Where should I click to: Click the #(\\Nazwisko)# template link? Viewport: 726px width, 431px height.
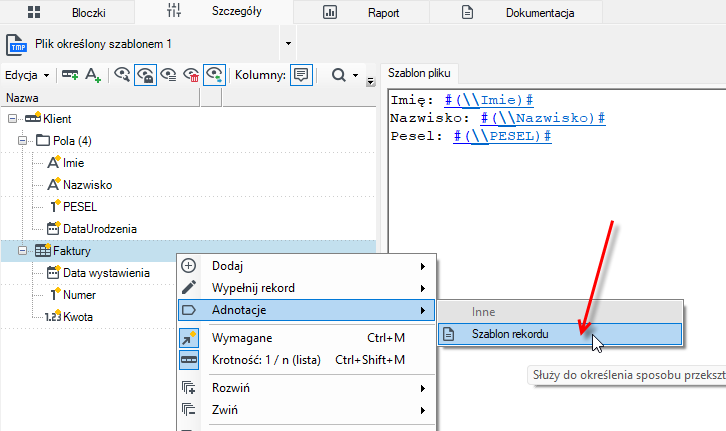(543, 118)
